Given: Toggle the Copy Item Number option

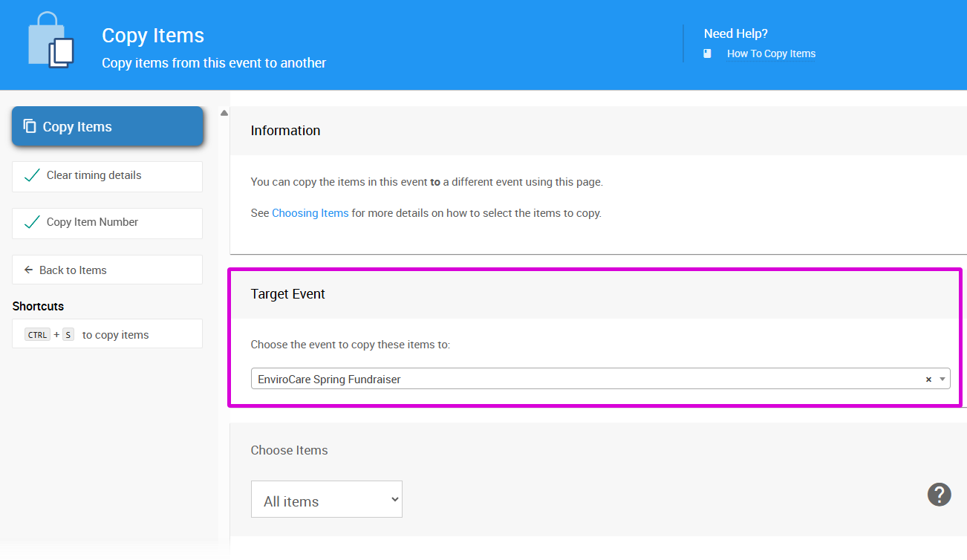Looking at the screenshot, I should click(107, 223).
